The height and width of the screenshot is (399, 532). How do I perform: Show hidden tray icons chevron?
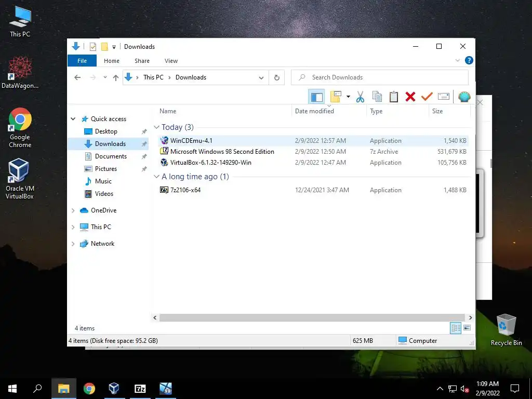tap(440, 389)
